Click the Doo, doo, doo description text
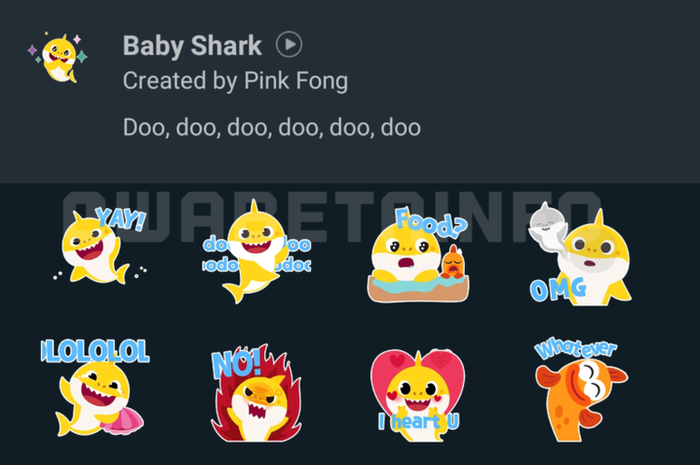This screenshot has height=465, width=700. pos(271,127)
